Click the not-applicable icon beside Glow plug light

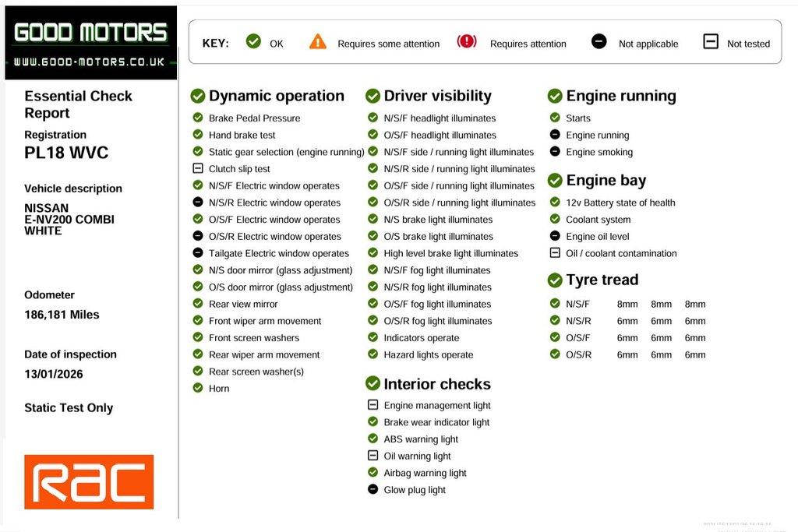373,490
